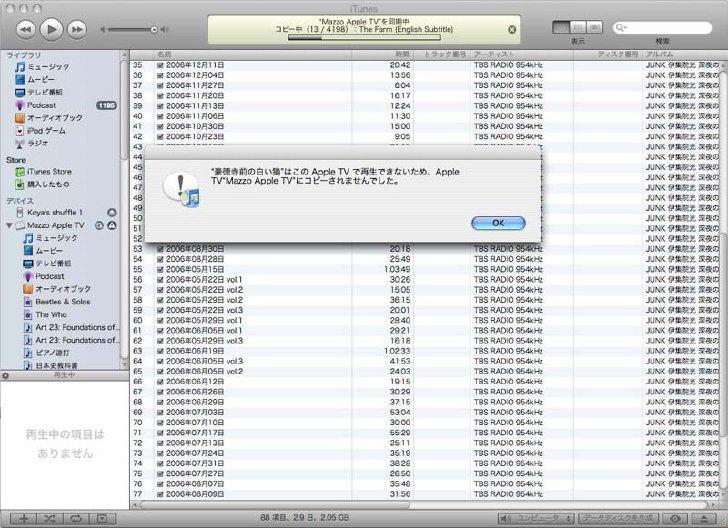Switch to Cover Flow view mode
This screenshot has height=528, width=728.
click(594, 27)
